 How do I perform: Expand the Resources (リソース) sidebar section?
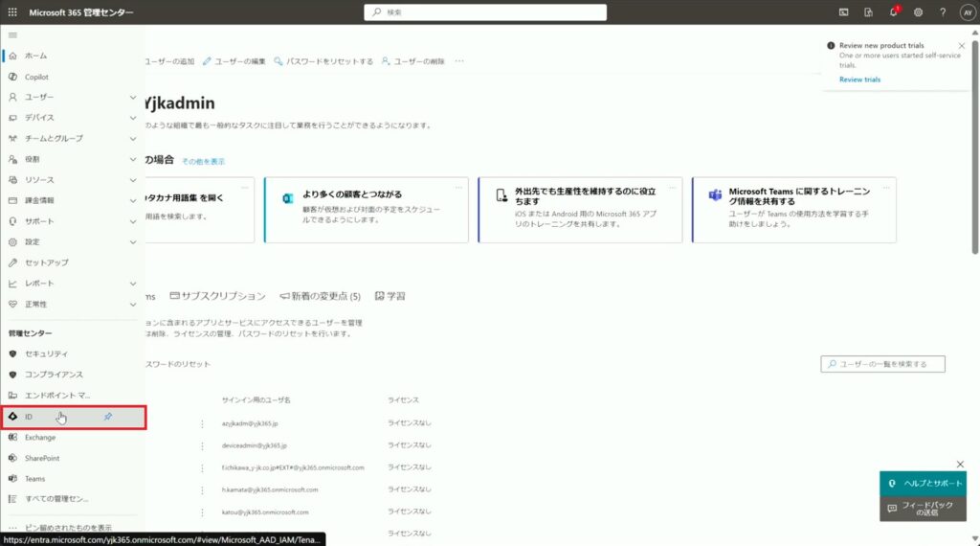(x=132, y=180)
